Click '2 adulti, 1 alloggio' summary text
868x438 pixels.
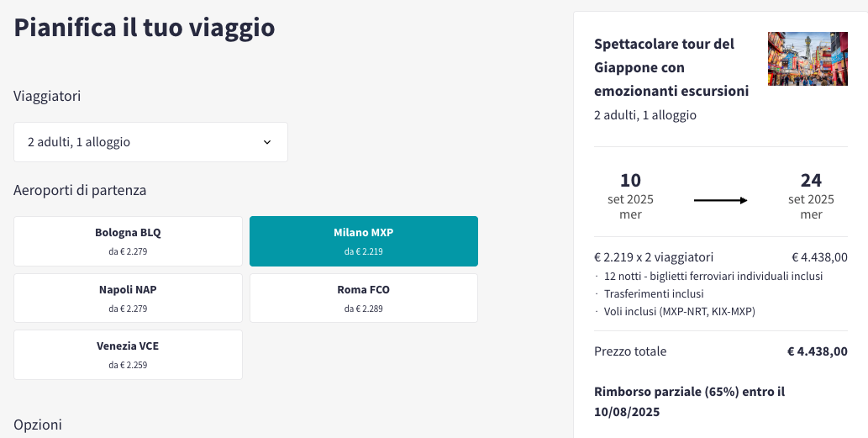coord(645,116)
